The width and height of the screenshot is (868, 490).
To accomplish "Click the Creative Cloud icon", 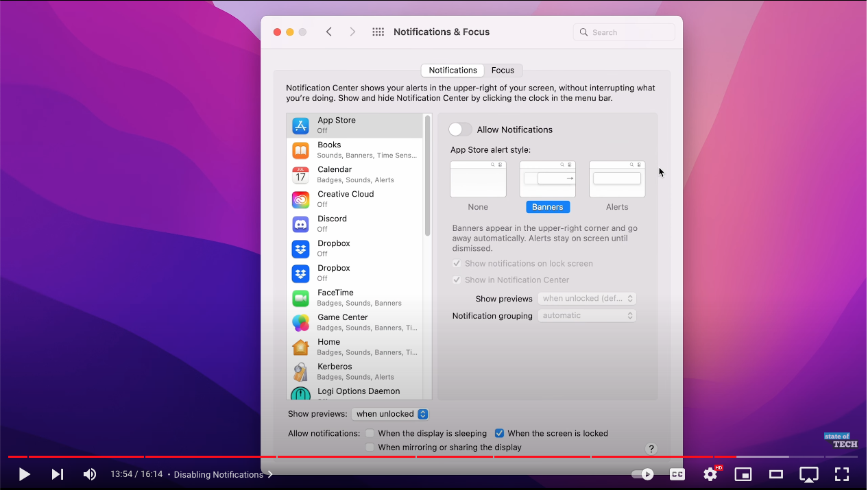I will tap(300, 199).
